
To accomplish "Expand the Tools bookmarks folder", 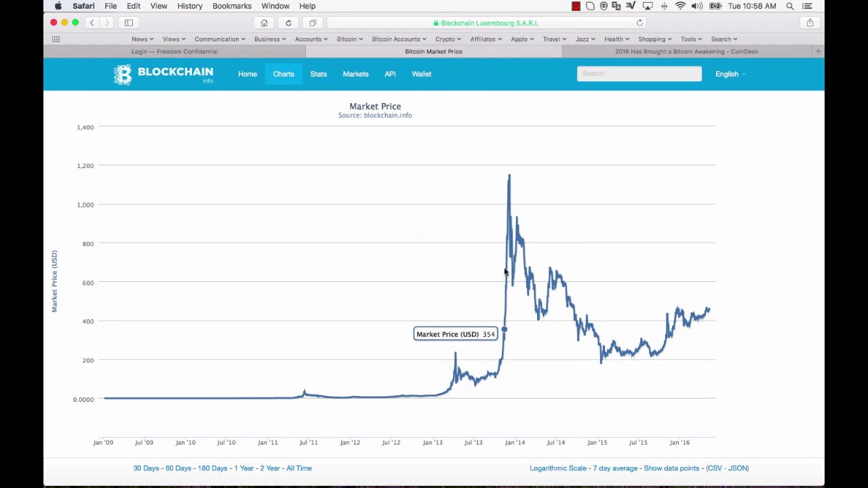I will point(691,39).
